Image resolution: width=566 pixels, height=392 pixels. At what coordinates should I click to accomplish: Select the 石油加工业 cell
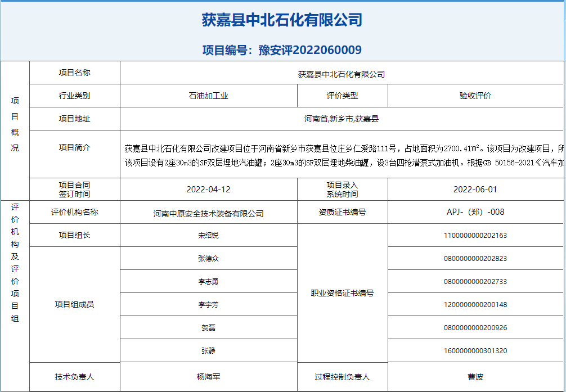(x=209, y=96)
